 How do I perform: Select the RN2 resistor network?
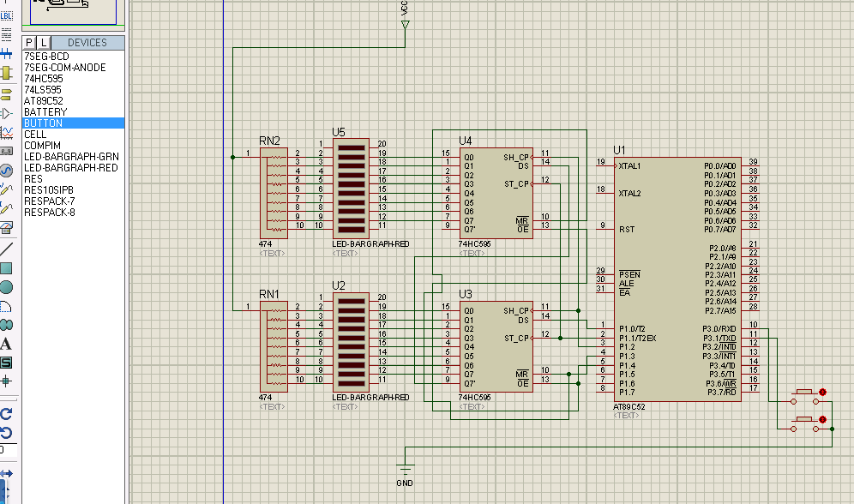[x=274, y=193]
